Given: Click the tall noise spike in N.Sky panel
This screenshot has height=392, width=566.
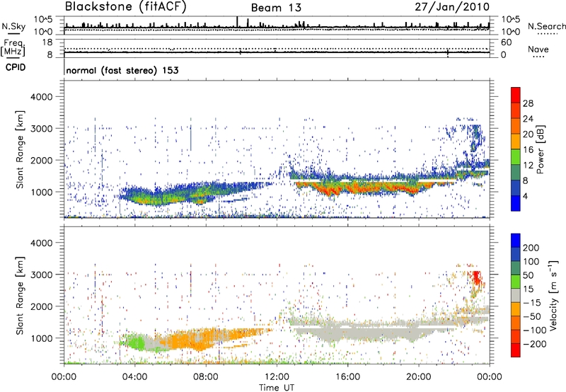Looking at the screenshot, I should tap(237, 22).
